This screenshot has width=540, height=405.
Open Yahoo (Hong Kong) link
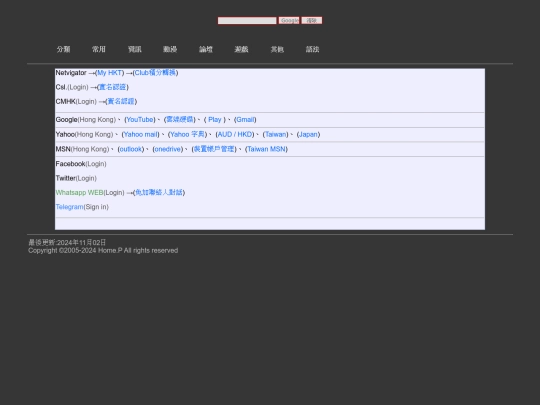click(x=84, y=135)
